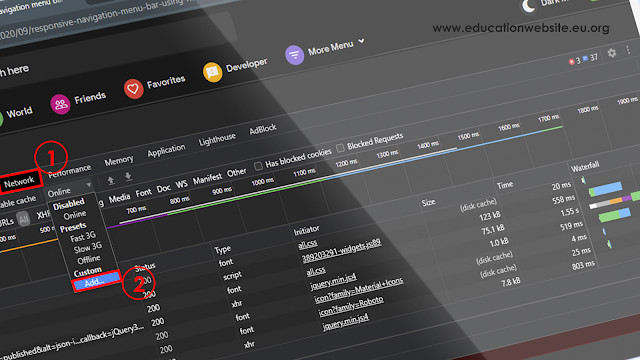The height and width of the screenshot is (360, 640).
Task: Select Fast 3G preset
Action: tap(82, 237)
